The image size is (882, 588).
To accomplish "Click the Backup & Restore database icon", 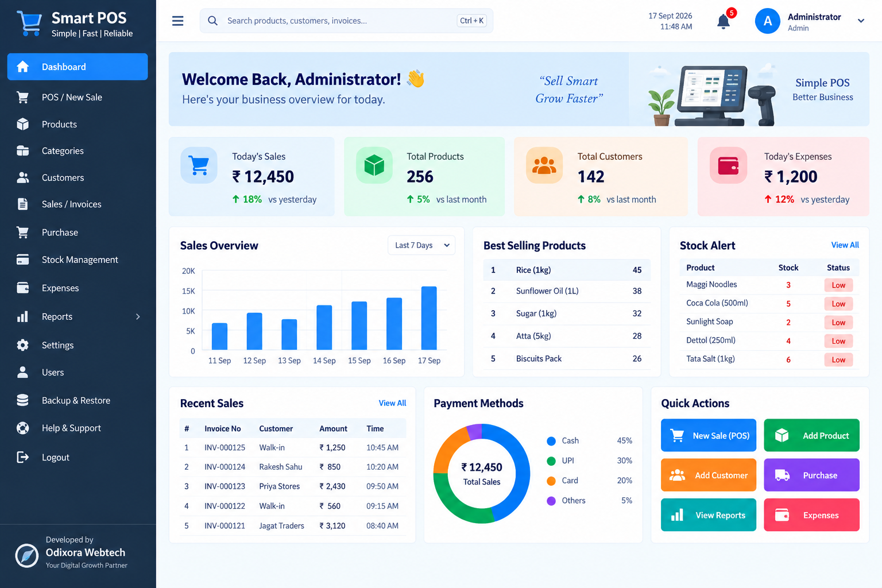I will (x=23, y=400).
